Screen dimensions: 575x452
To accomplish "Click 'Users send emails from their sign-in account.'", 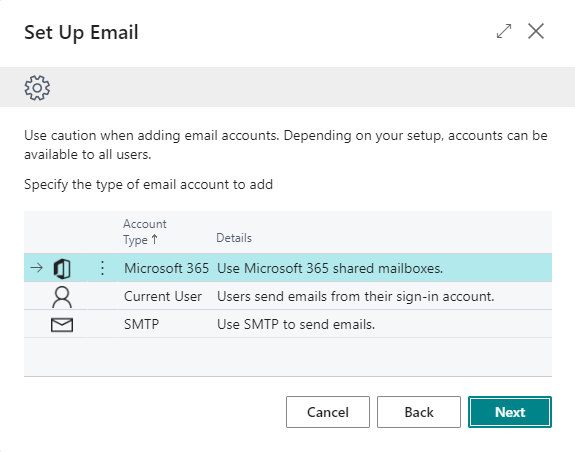I will (355, 296).
